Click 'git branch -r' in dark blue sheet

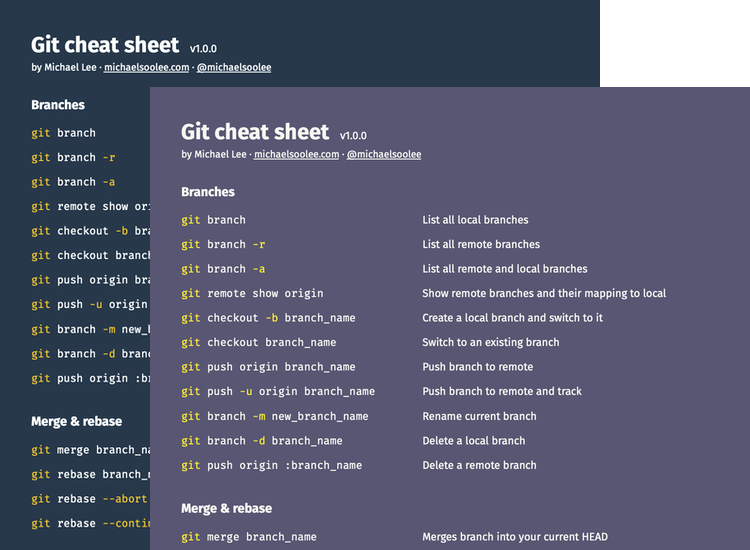(73, 157)
